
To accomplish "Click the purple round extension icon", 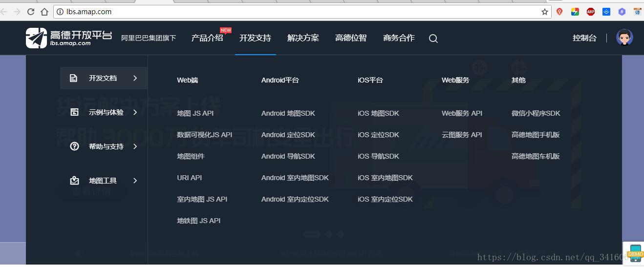I will tap(622, 12).
